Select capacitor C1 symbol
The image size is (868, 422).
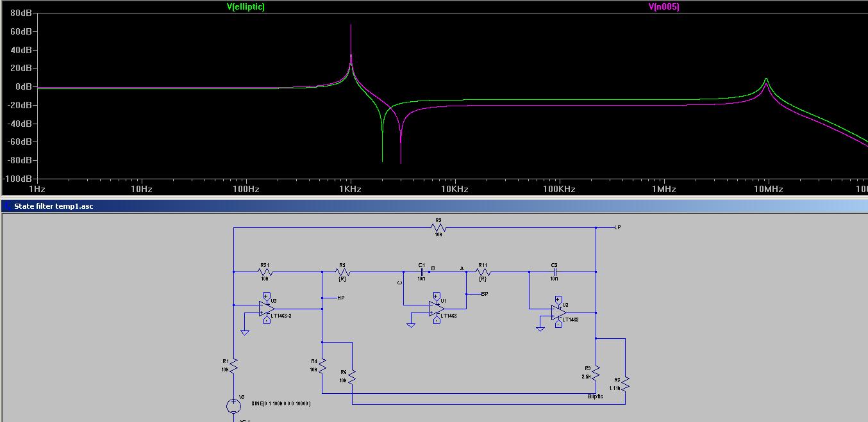[422, 272]
